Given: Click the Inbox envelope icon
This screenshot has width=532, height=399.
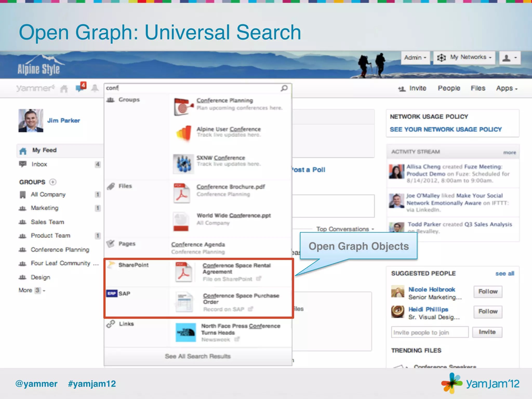Looking at the screenshot, I should pyautogui.click(x=23, y=164).
